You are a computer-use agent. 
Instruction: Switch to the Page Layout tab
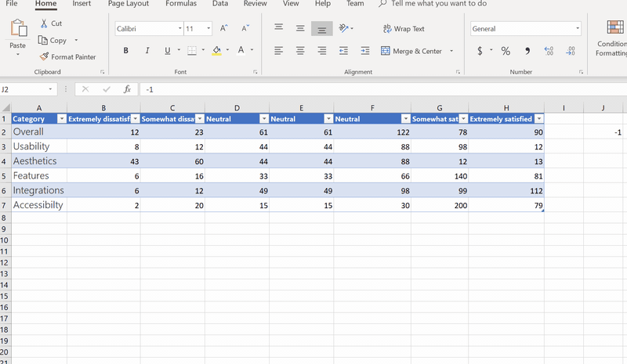click(x=128, y=4)
